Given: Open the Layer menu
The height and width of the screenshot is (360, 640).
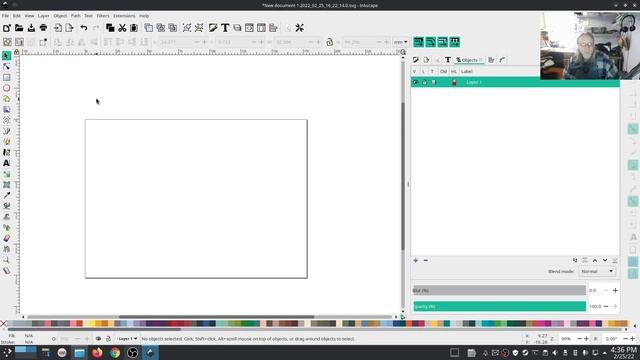Looking at the screenshot, I should [x=44, y=16].
